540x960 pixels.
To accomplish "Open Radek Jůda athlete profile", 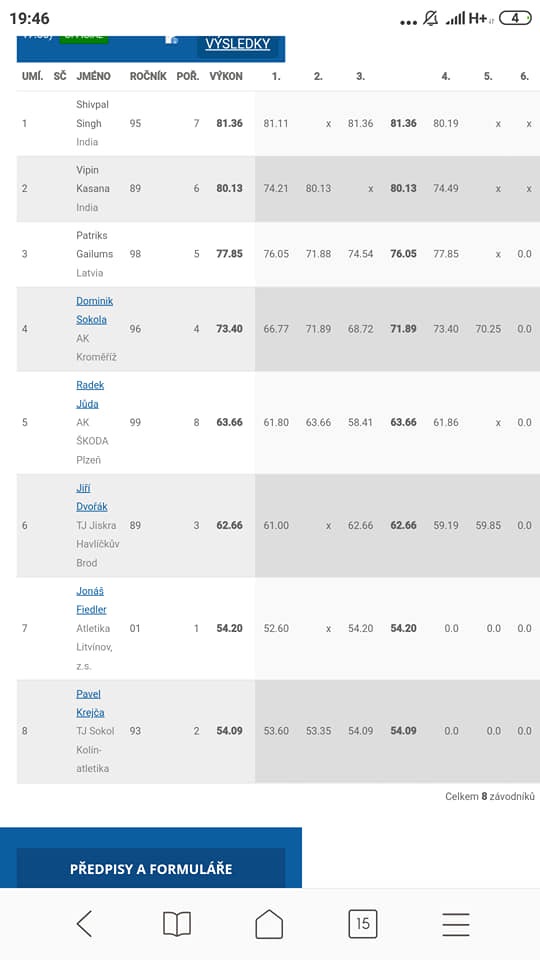I will (x=90, y=394).
